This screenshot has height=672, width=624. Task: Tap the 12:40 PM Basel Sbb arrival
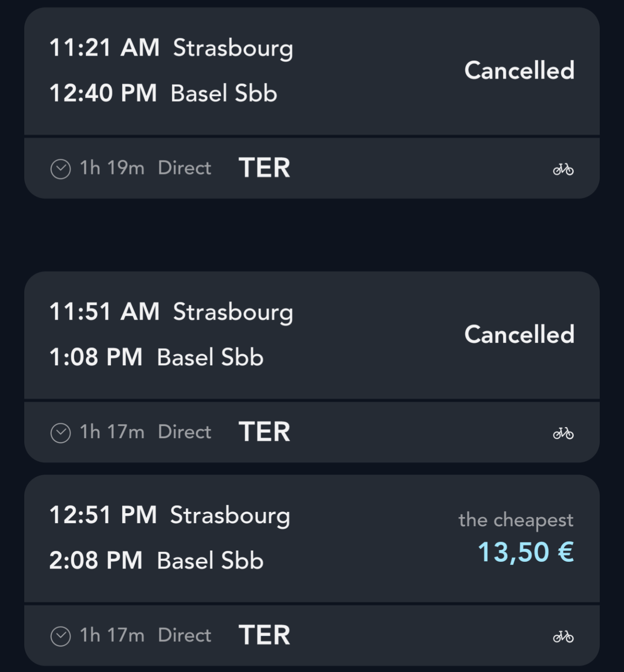pyautogui.click(x=163, y=94)
